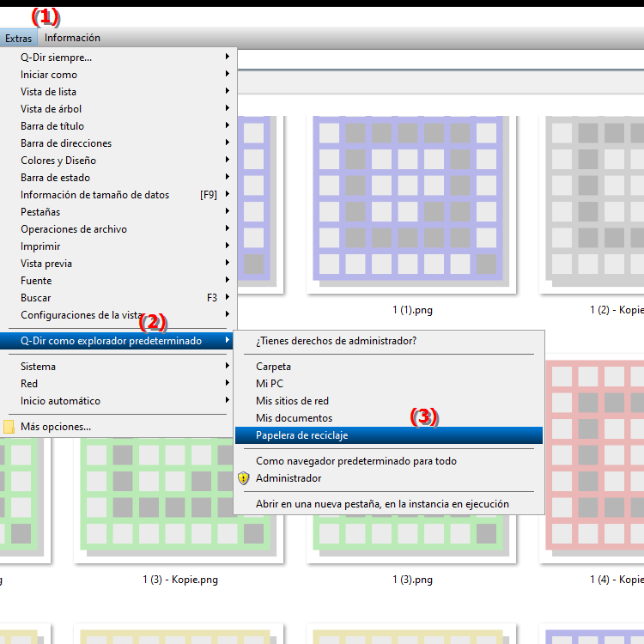644x644 pixels.
Task: Choose Administrador in the submenu
Action: [x=389, y=478]
